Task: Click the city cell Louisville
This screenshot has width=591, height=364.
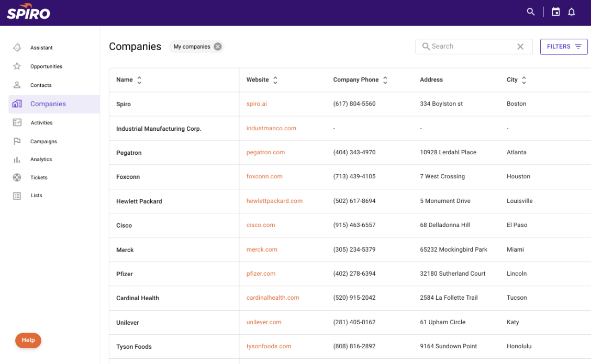Action: click(520, 201)
